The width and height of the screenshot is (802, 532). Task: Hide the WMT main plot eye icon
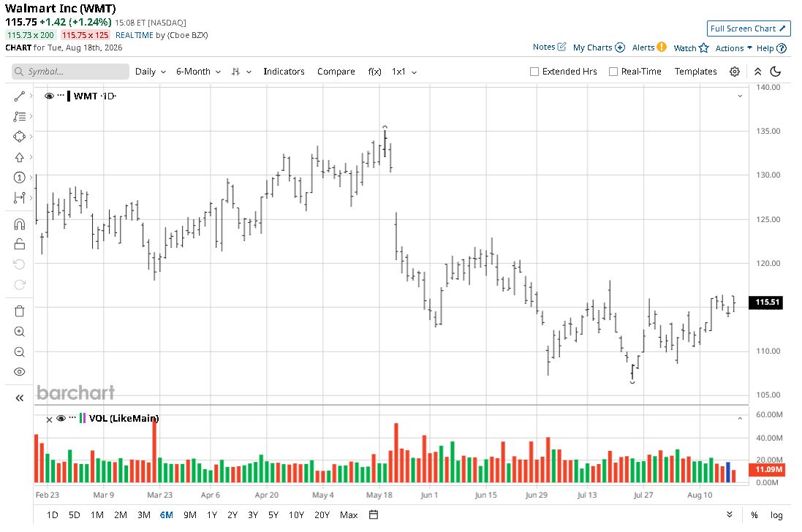pyautogui.click(x=49, y=96)
